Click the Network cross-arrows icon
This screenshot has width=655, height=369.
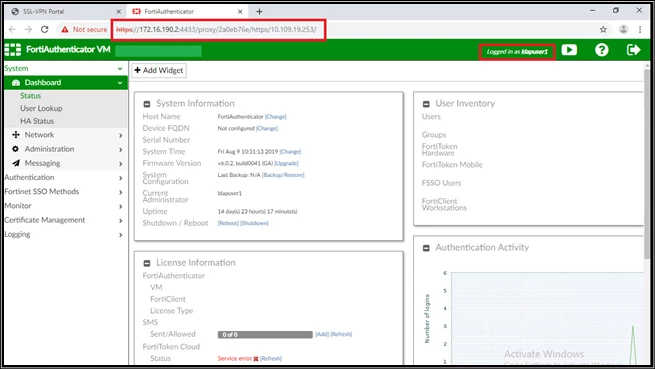(16, 135)
